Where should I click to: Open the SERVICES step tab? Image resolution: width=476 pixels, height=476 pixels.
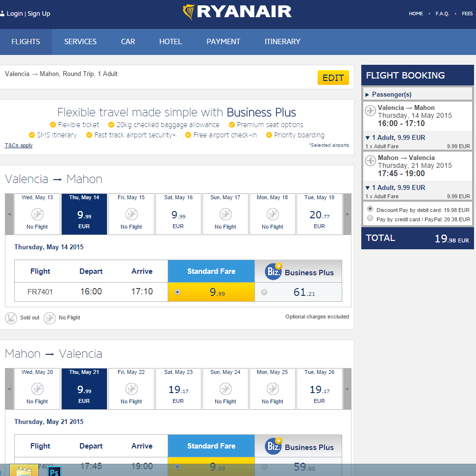point(80,42)
